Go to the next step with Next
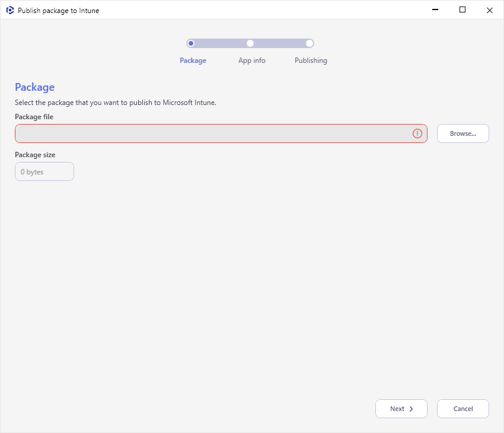 401,409
